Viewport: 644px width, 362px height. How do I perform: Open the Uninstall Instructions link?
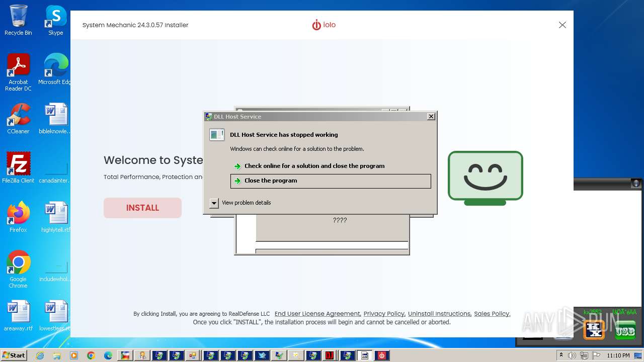click(x=439, y=314)
